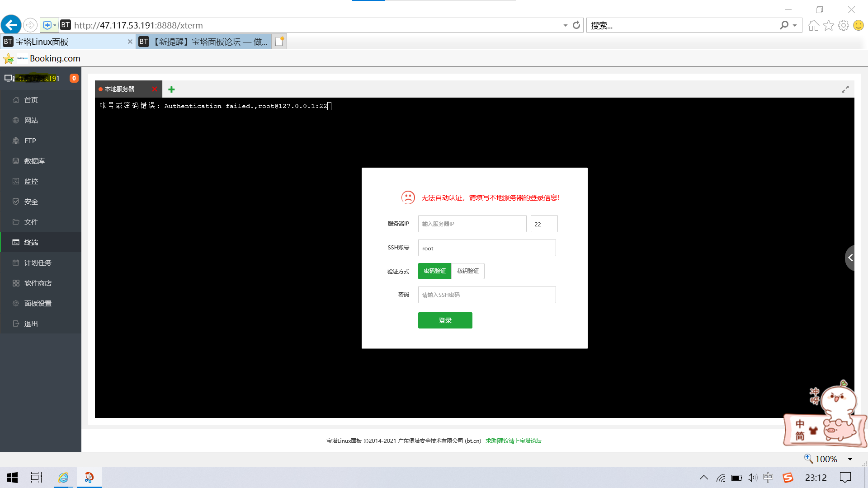Open 网站 in the sidebar
868x488 pixels.
(41, 120)
